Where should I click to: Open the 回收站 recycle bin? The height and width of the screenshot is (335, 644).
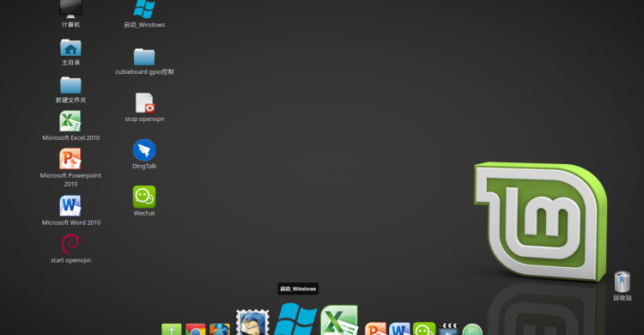[x=623, y=282]
